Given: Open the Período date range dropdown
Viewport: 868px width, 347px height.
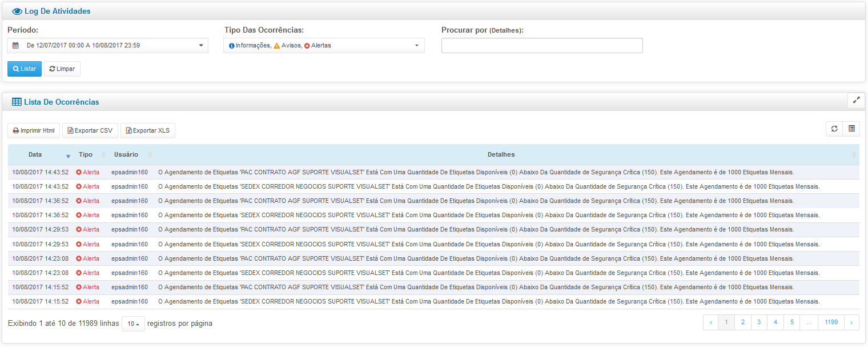Looking at the screenshot, I should [108, 46].
